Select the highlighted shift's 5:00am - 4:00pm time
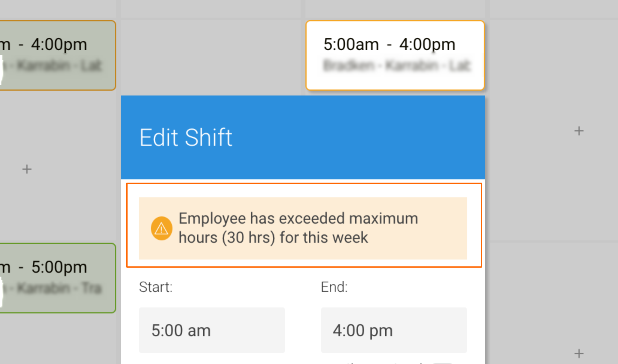Screen dimensions: 618x364 (x=389, y=45)
